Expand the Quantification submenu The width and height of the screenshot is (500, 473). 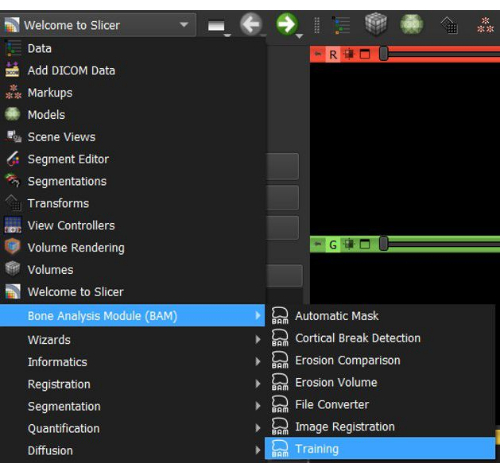coord(133,428)
